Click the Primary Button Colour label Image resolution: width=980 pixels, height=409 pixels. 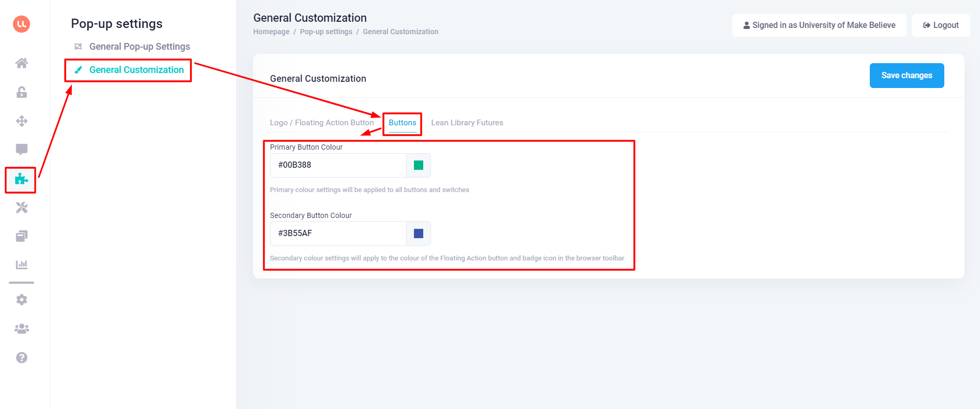306,148
